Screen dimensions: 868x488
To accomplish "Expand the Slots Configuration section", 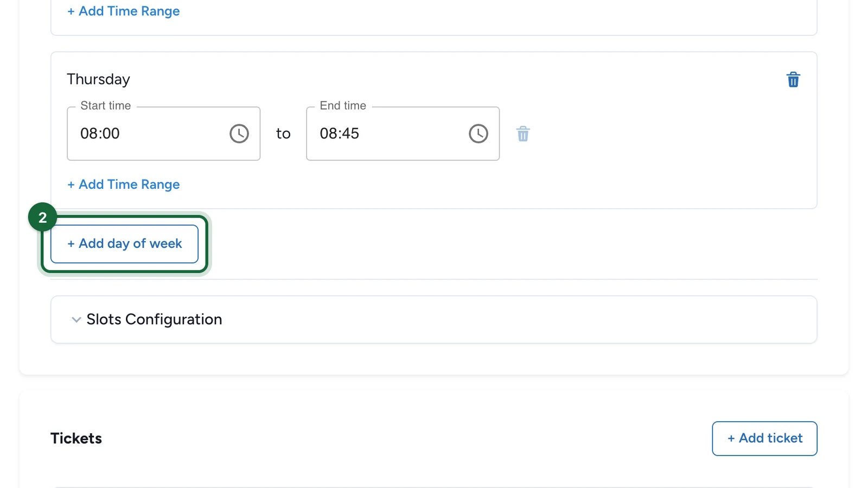I will pos(434,319).
